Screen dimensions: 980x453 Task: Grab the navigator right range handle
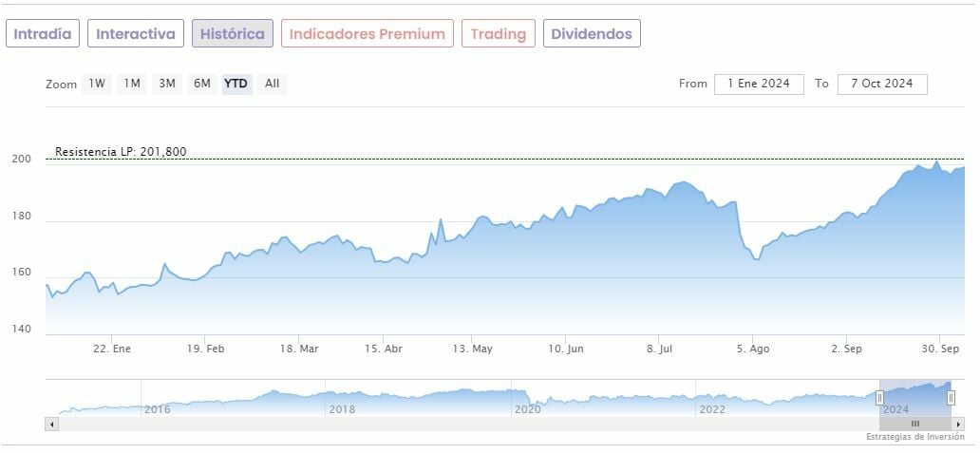click(951, 398)
